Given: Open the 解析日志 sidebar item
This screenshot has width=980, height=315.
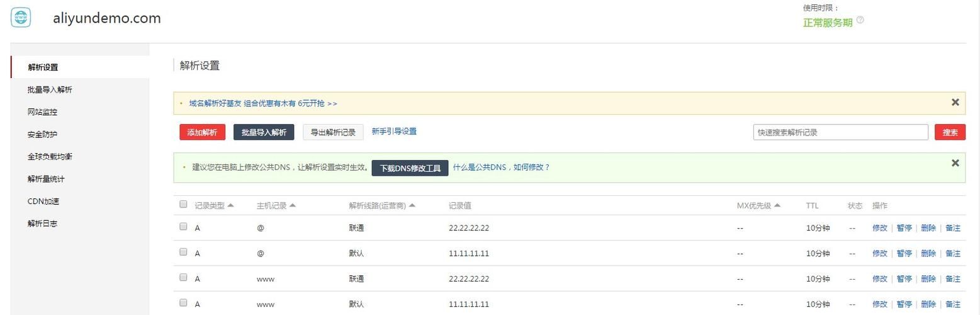Looking at the screenshot, I should click(x=42, y=224).
